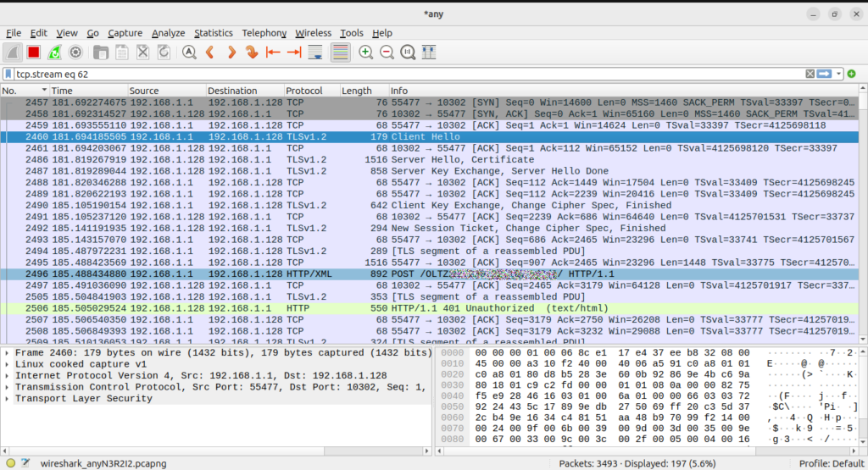Zoom in the main window text
The width and height of the screenshot is (868, 470).
click(365, 53)
